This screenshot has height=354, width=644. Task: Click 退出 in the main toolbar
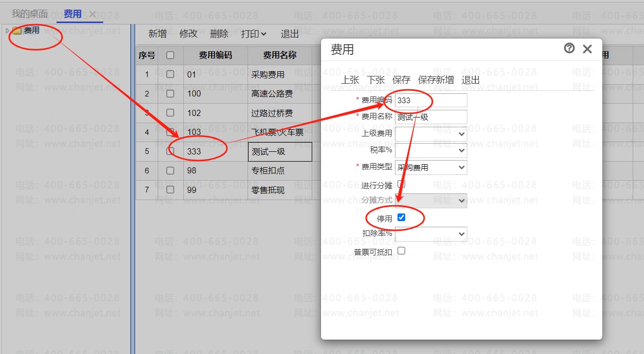(290, 34)
